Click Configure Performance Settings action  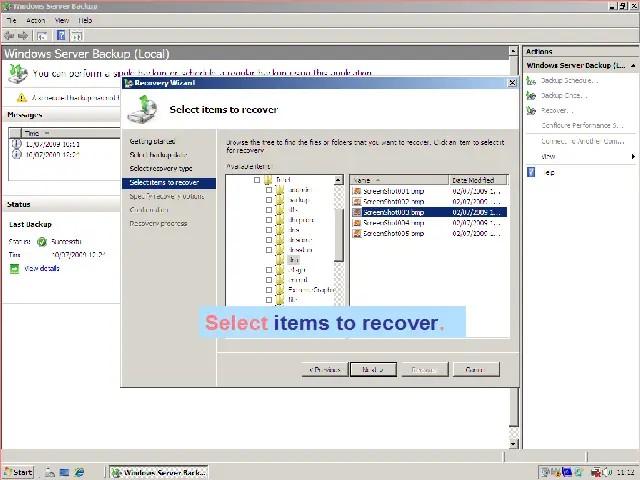pos(582,125)
